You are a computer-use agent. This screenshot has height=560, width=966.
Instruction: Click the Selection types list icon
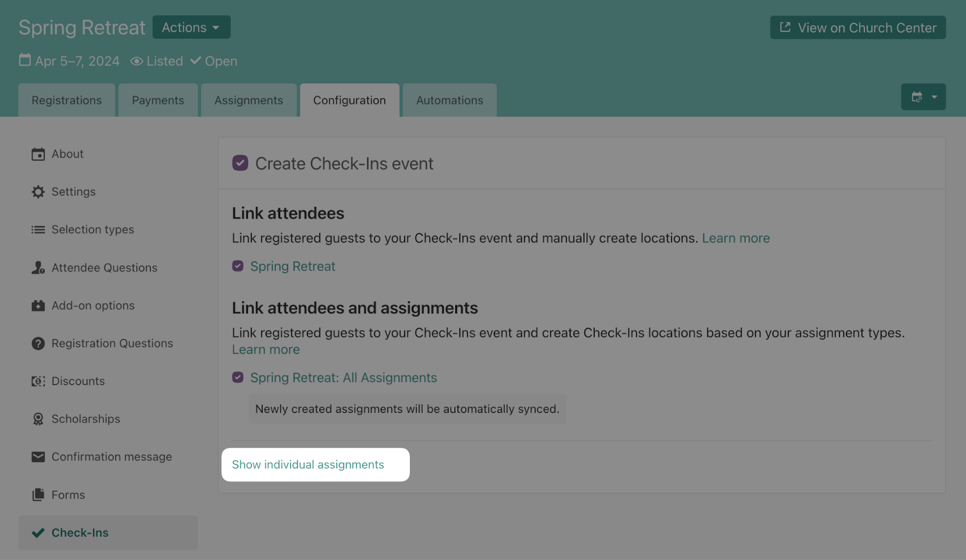click(38, 230)
